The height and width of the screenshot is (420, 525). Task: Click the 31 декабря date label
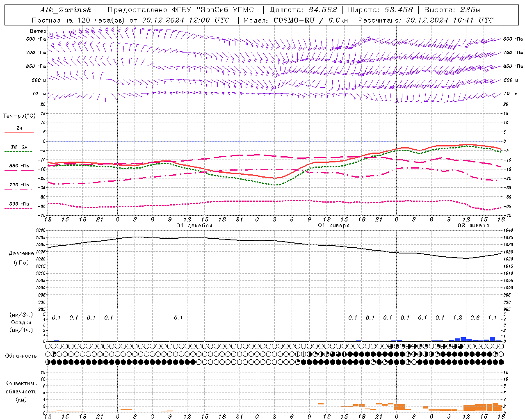[x=194, y=226]
